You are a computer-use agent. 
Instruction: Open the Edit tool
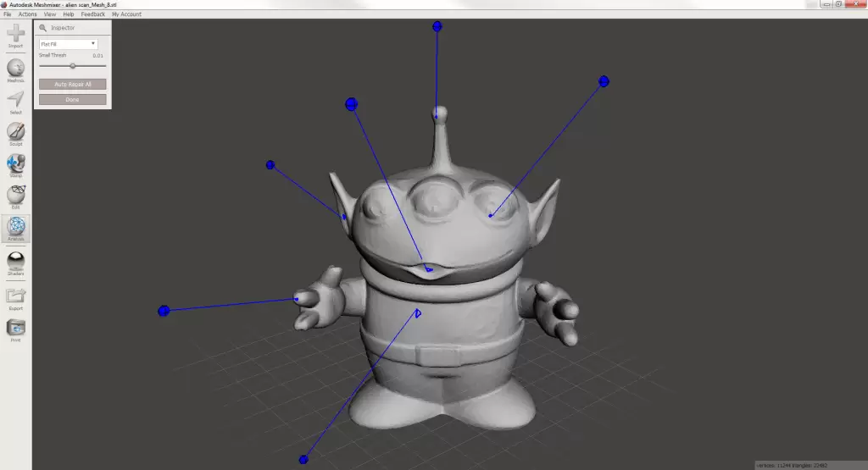(15, 196)
